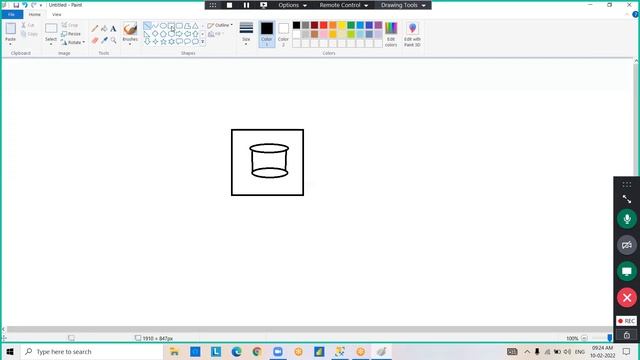Viewport: 640px width, 360px height.
Task: Open the File menu
Action: (x=11, y=14)
